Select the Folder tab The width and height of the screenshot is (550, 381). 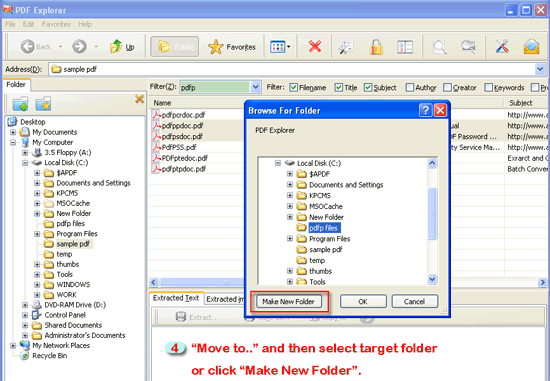16,85
